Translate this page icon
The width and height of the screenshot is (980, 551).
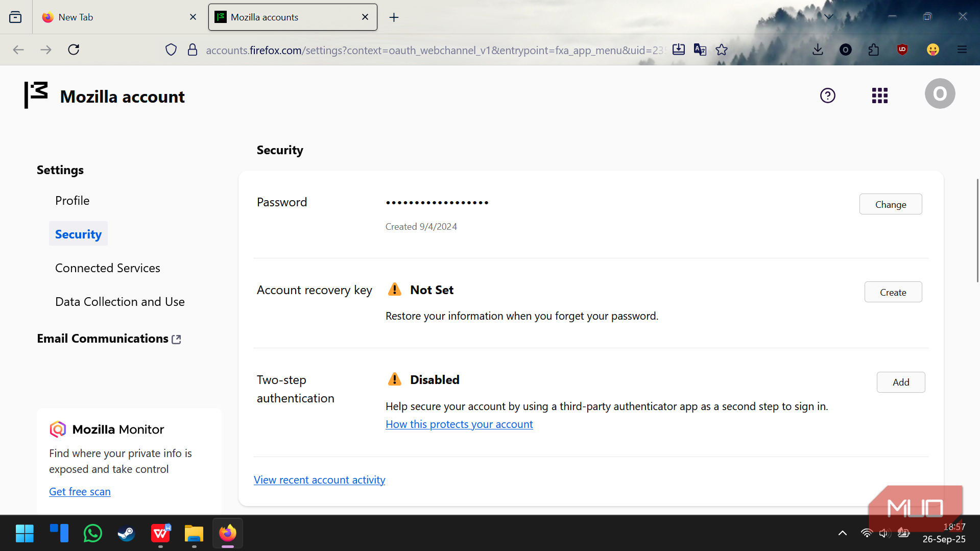tap(700, 50)
